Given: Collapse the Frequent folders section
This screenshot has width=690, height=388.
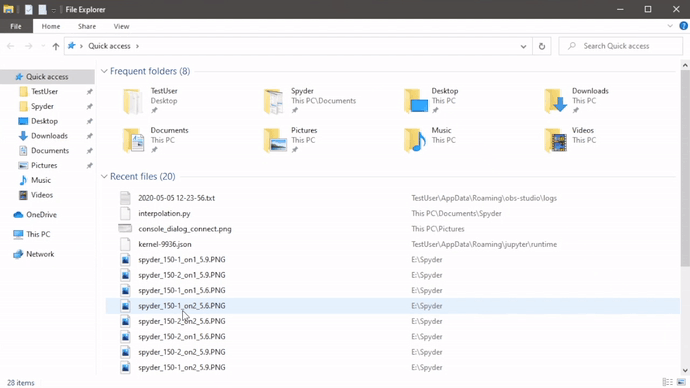Looking at the screenshot, I should (x=104, y=71).
